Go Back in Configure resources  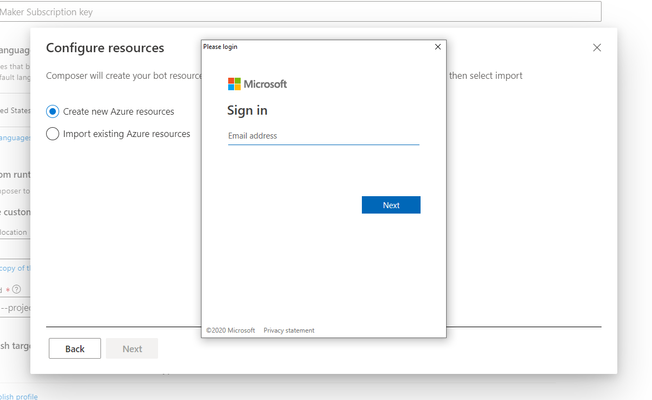click(x=75, y=348)
